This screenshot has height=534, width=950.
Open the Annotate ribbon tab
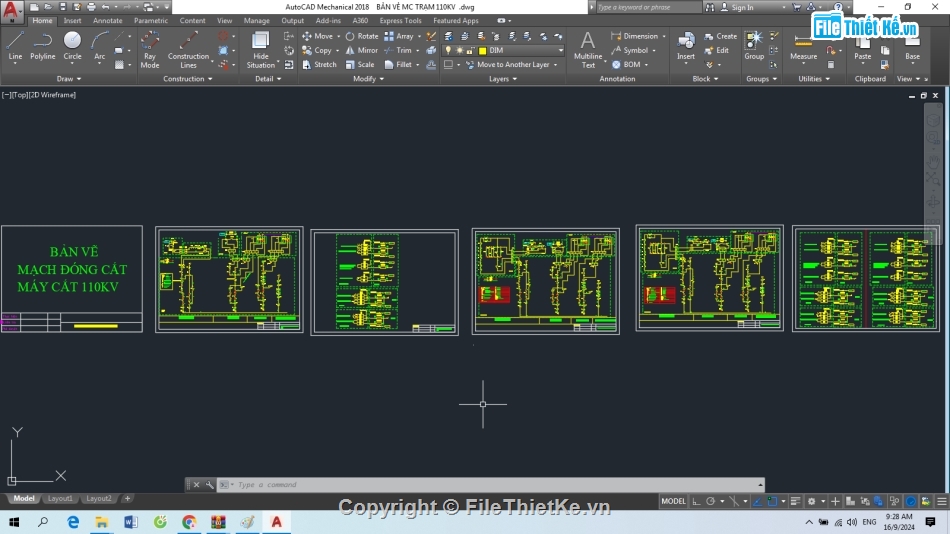(x=107, y=21)
